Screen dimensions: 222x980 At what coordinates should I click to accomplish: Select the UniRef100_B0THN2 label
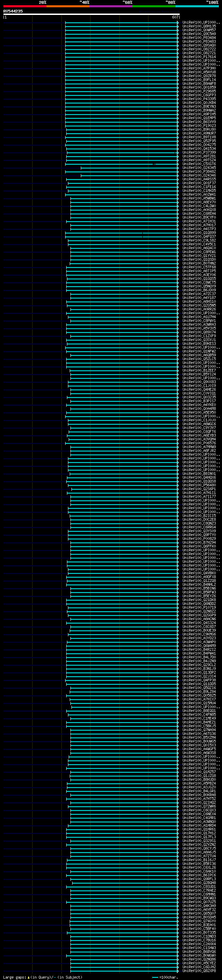199,263
